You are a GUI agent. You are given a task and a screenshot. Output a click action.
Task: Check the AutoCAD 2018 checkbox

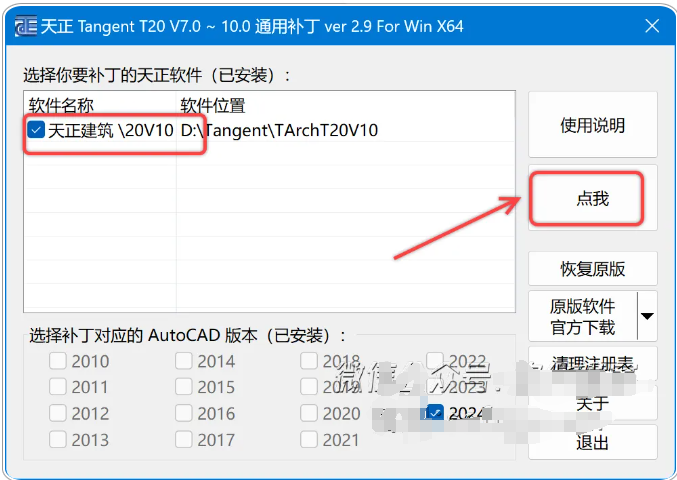tap(309, 361)
